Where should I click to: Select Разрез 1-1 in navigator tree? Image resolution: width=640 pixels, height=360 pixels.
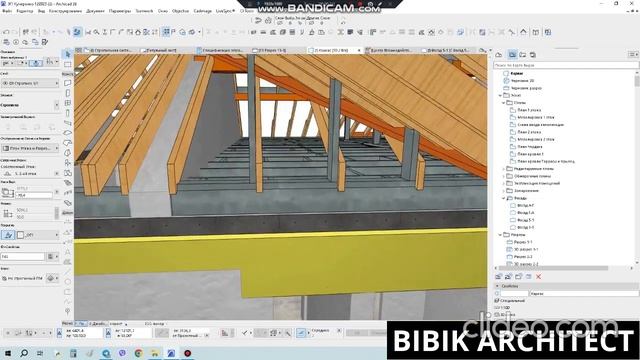coord(523,242)
